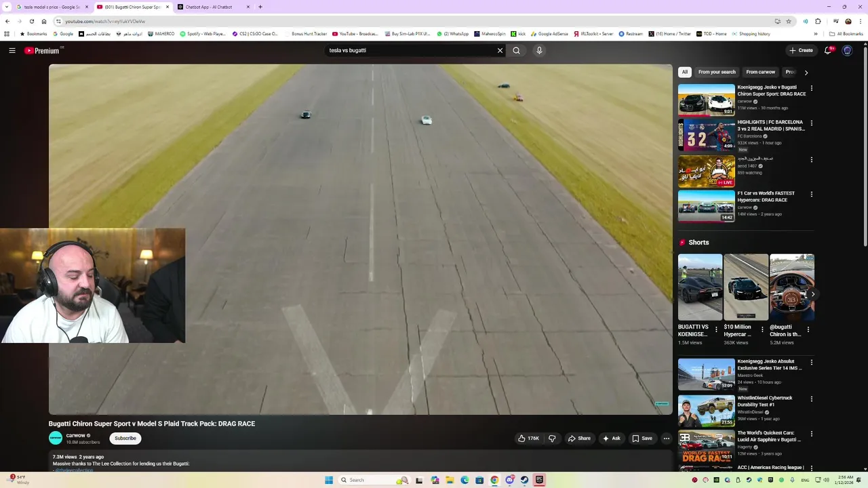This screenshot has height=488, width=868.
Task: Like the video with thumbs up
Action: 529,439
